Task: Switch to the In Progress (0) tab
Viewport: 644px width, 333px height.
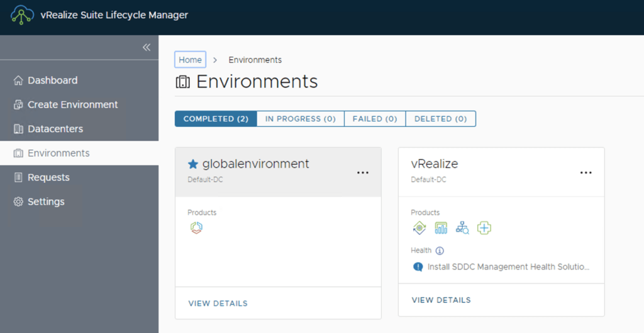Action: (300, 119)
